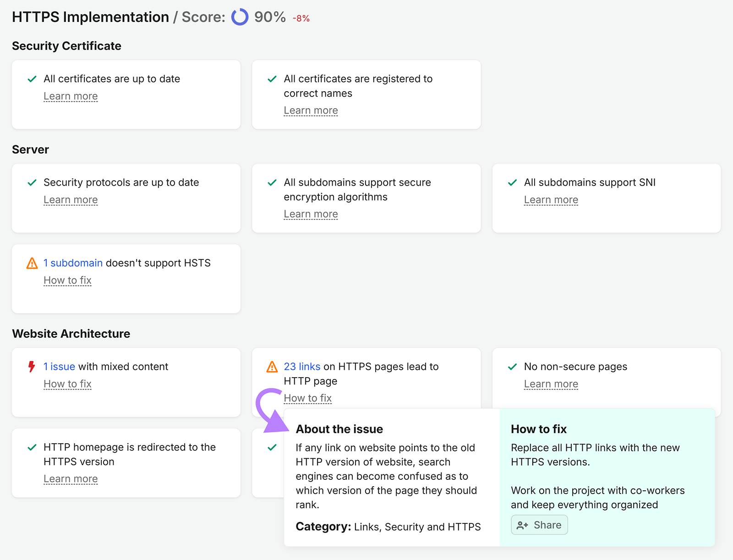Screen dimensions: 733x560
Task: Click warning triangle icon beside HSTS subdomain notice
Action: pos(32,263)
